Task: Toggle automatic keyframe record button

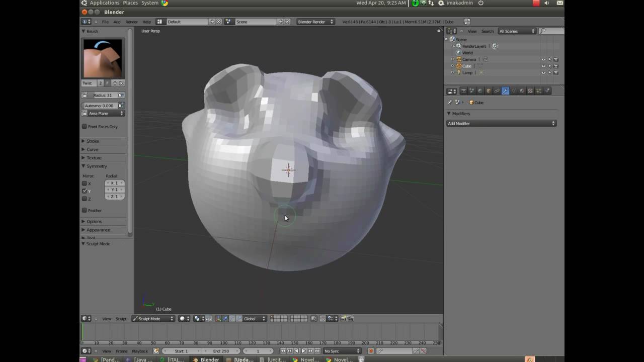Action: coord(371,351)
